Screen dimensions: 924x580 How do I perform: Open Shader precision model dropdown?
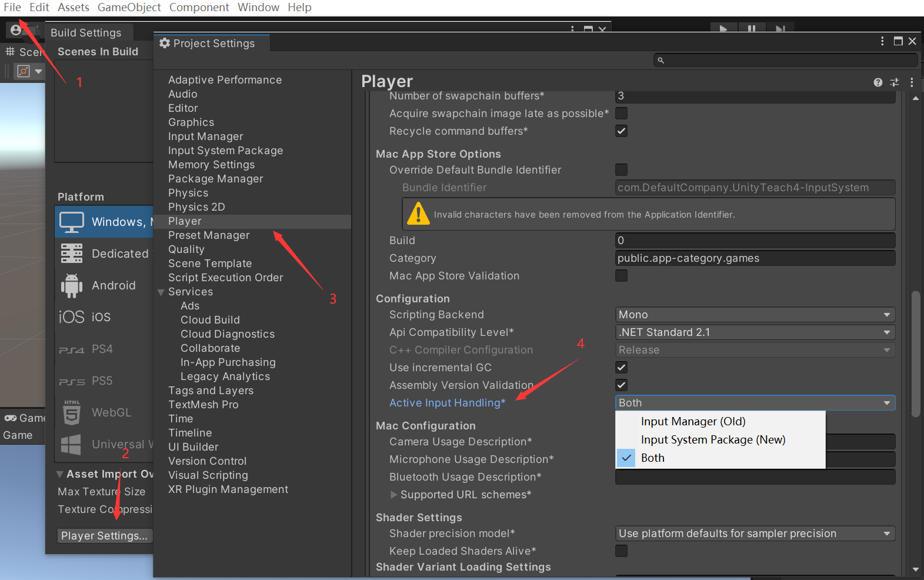click(x=755, y=534)
